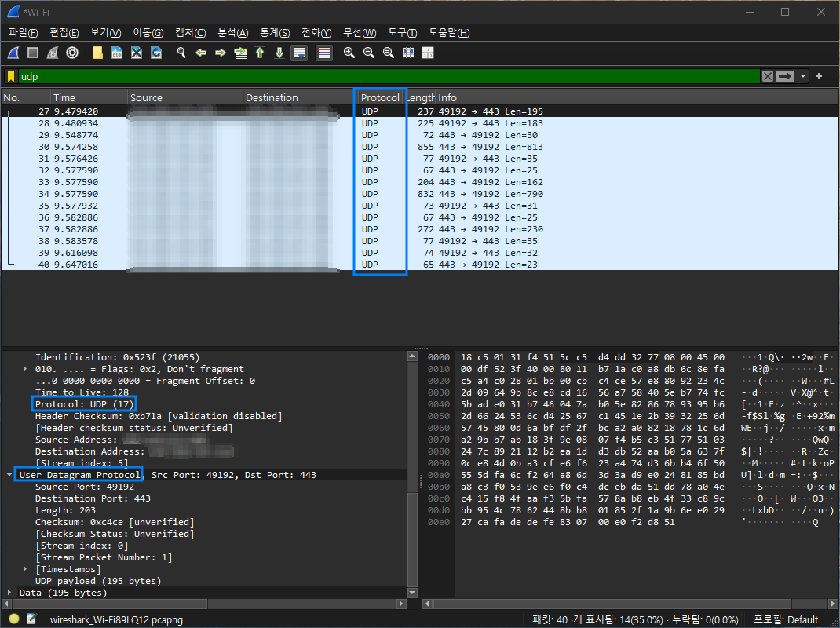
Task: Sort by the Protocol column header
Action: [x=381, y=97]
